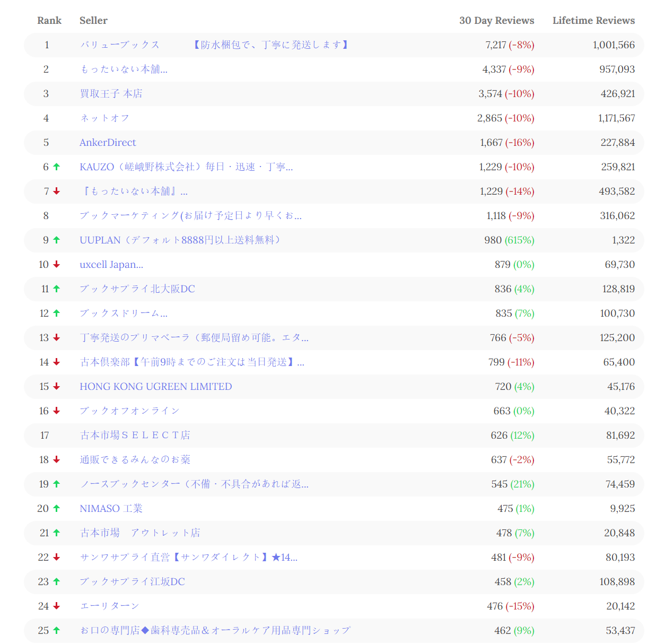Select the up arrow next to UUPLAN
Image resolution: width=665 pixels, height=644 pixels.
pyautogui.click(x=57, y=240)
